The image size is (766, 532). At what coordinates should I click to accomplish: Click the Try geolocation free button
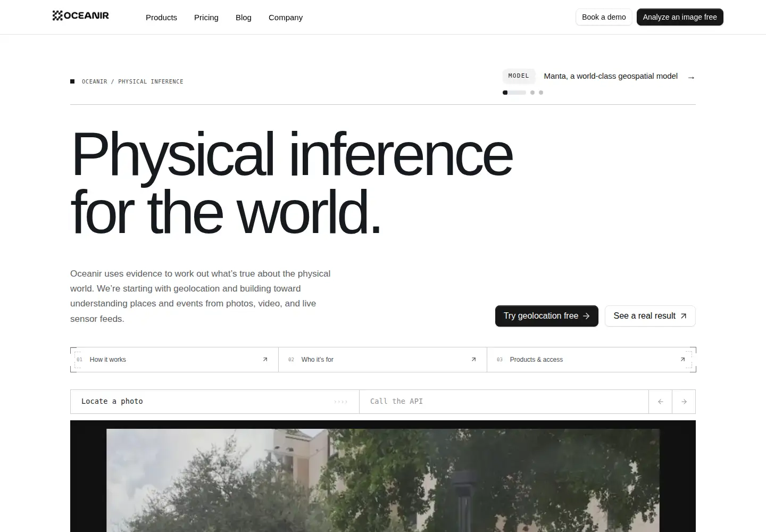[x=547, y=316]
